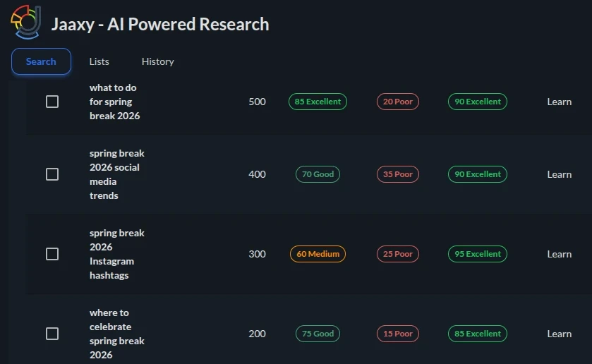Open keyword 'spring break 2026 Instagram hashtags'
The image size is (592, 364).
(116, 254)
